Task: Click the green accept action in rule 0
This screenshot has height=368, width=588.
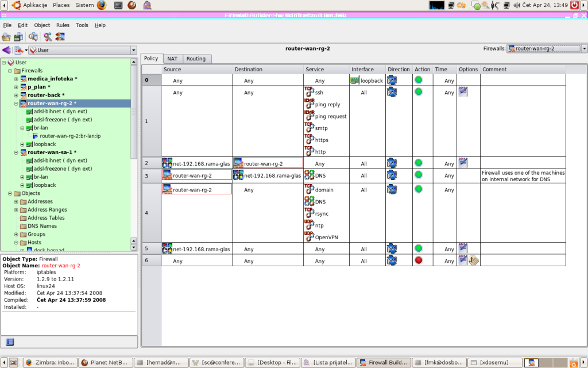Action: click(x=419, y=80)
